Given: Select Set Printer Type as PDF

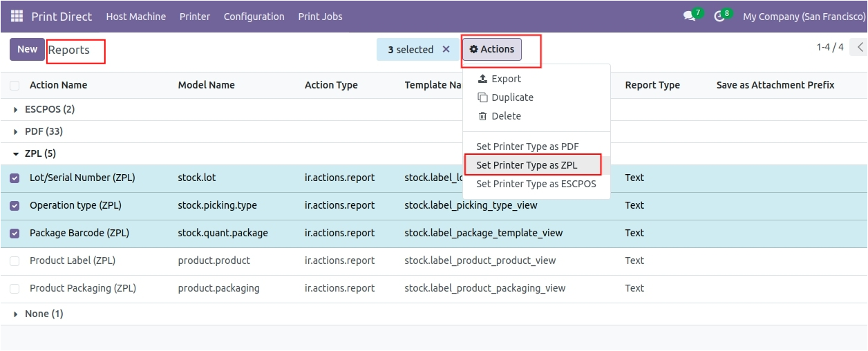Looking at the screenshot, I should (527, 146).
